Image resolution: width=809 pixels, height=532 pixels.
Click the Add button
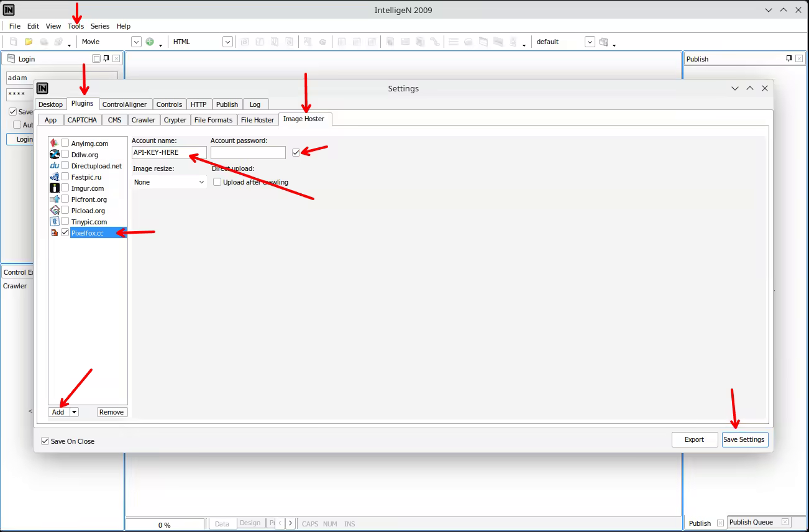pos(58,412)
